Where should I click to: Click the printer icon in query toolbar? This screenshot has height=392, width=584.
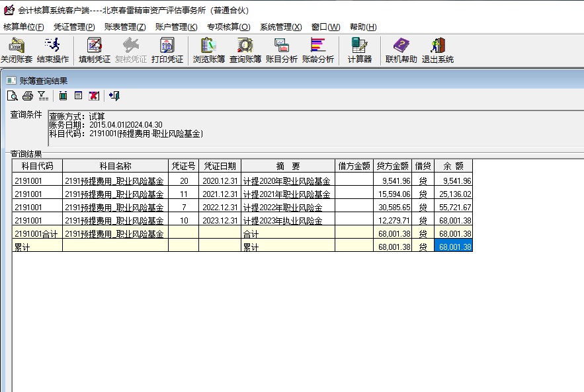28,96
